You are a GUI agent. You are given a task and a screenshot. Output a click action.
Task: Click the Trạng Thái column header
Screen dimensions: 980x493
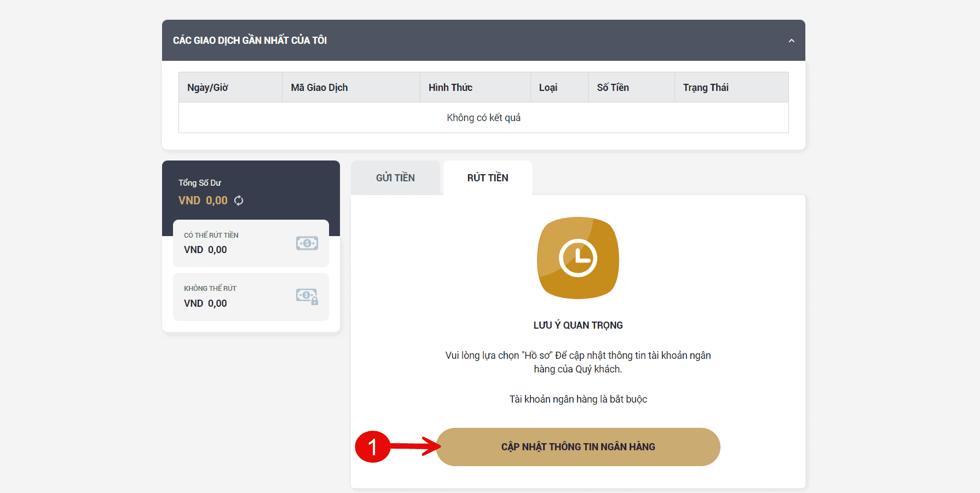tap(731, 87)
